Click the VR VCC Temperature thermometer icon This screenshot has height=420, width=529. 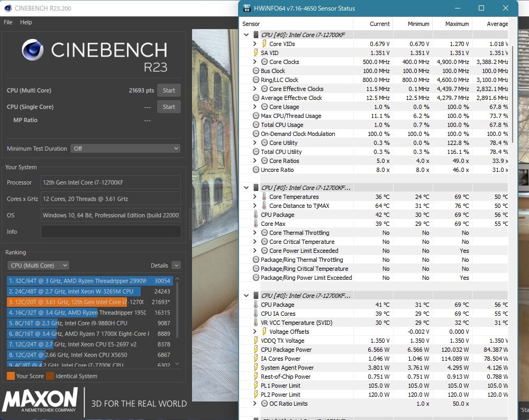(256, 323)
